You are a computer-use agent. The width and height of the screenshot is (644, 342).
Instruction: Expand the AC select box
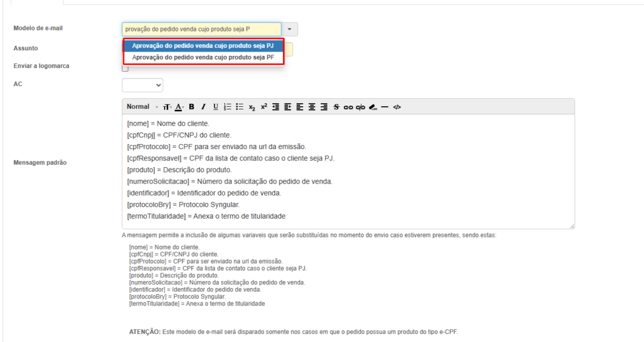142,85
